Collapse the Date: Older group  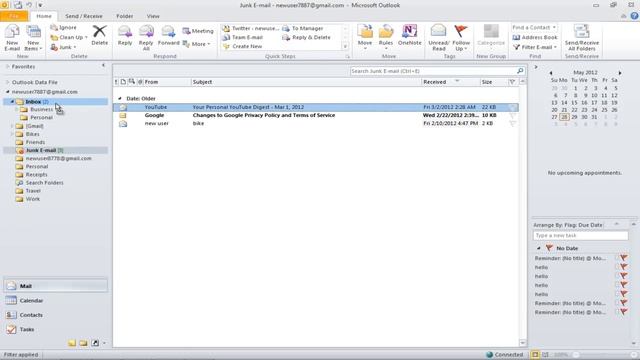120,98
